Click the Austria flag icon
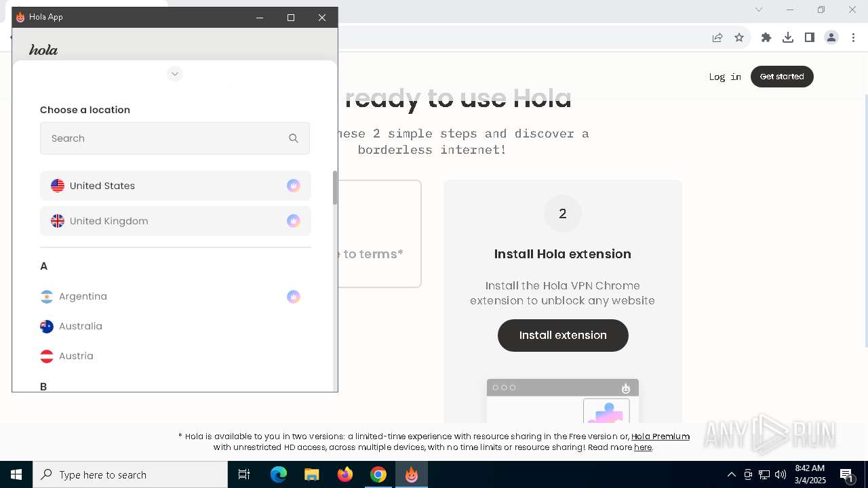The height and width of the screenshot is (488, 868). tap(47, 356)
